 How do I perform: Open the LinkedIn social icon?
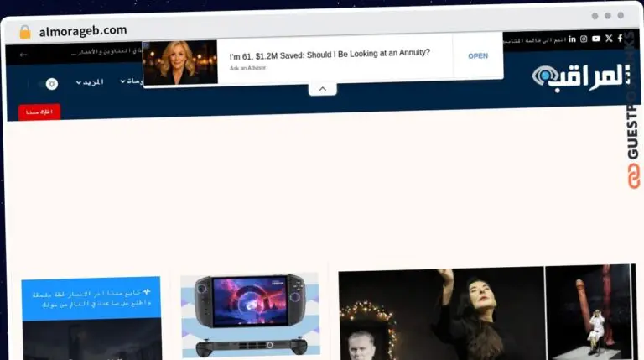(x=572, y=39)
